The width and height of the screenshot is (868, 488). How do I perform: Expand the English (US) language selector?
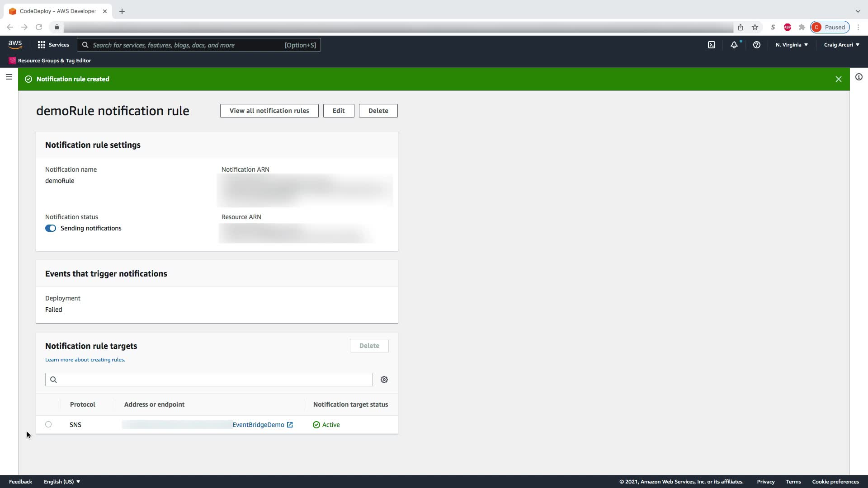coord(62,482)
